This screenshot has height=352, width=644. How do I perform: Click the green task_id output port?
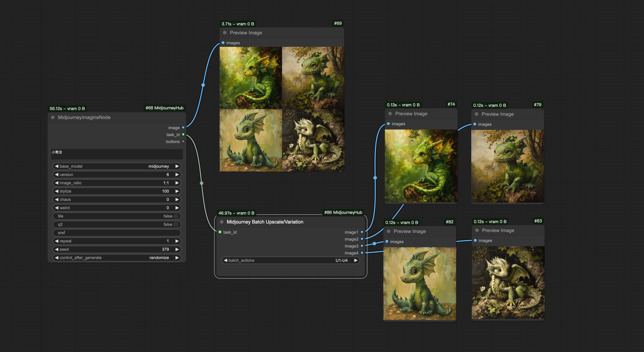tap(183, 135)
